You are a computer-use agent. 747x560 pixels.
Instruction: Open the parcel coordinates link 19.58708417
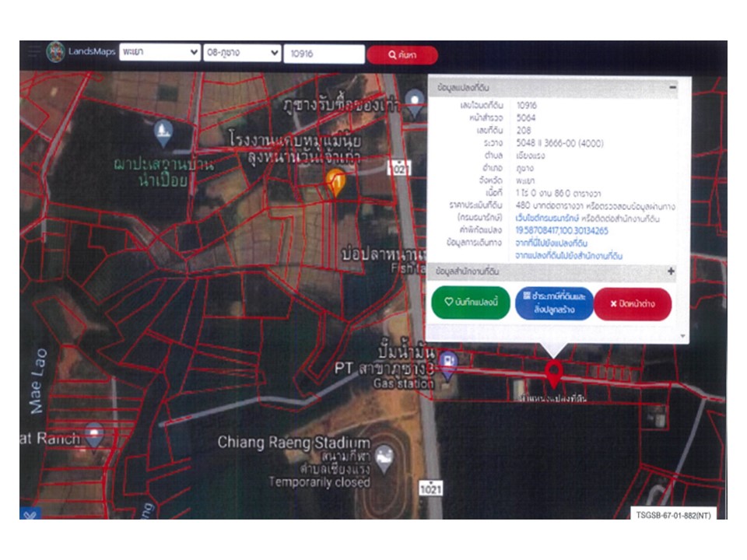click(562, 231)
